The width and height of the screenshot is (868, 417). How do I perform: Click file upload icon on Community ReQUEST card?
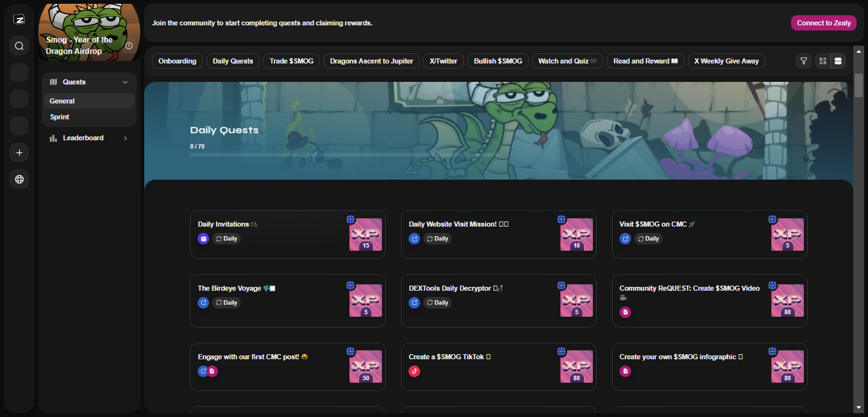coord(625,312)
